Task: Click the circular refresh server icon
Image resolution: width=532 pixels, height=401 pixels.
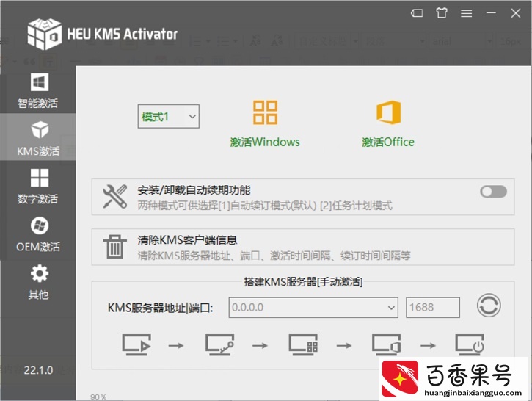Action: [489, 306]
